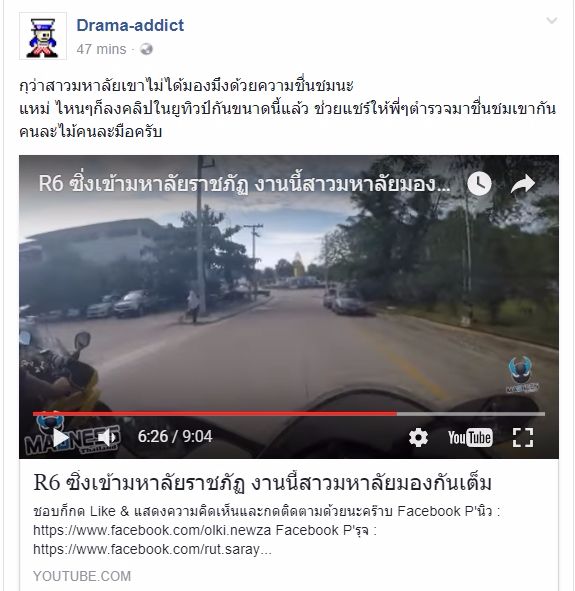Enter fullscreen mode on the video
Image resolution: width=575 pixels, height=591 pixels.
[x=523, y=438]
